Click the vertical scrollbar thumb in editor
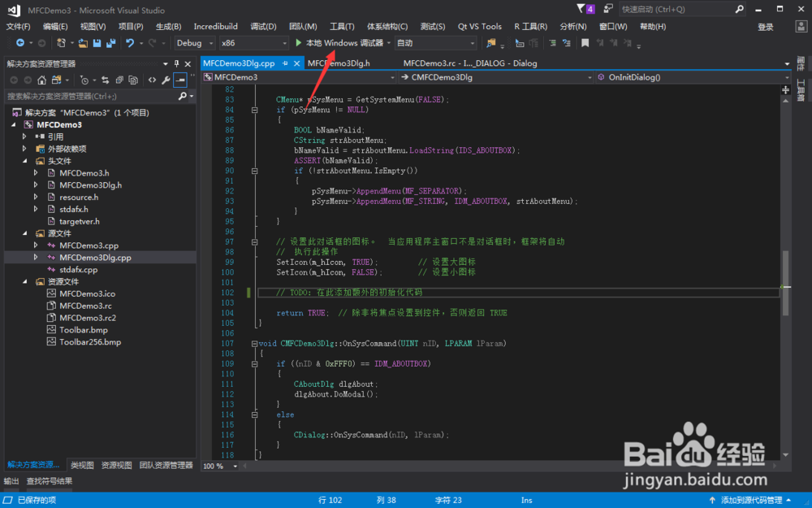The height and width of the screenshot is (508, 812). coord(785,283)
